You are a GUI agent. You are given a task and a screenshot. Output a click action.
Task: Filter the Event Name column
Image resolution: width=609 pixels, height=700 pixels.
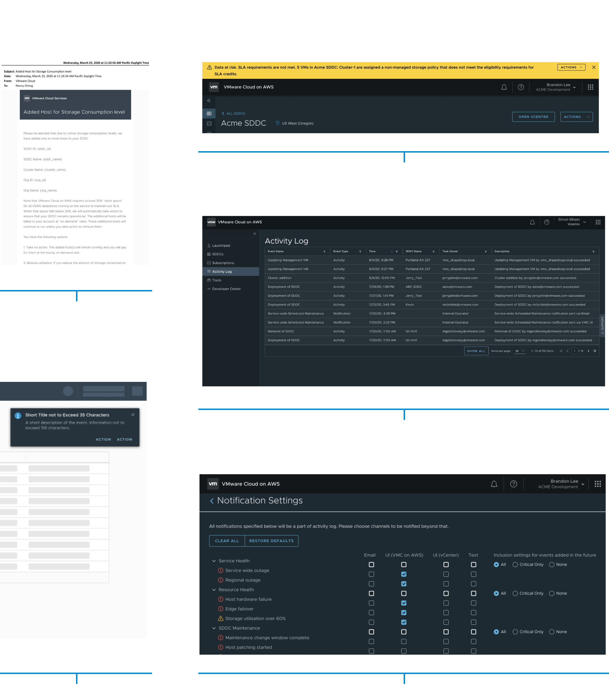point(324,252)
